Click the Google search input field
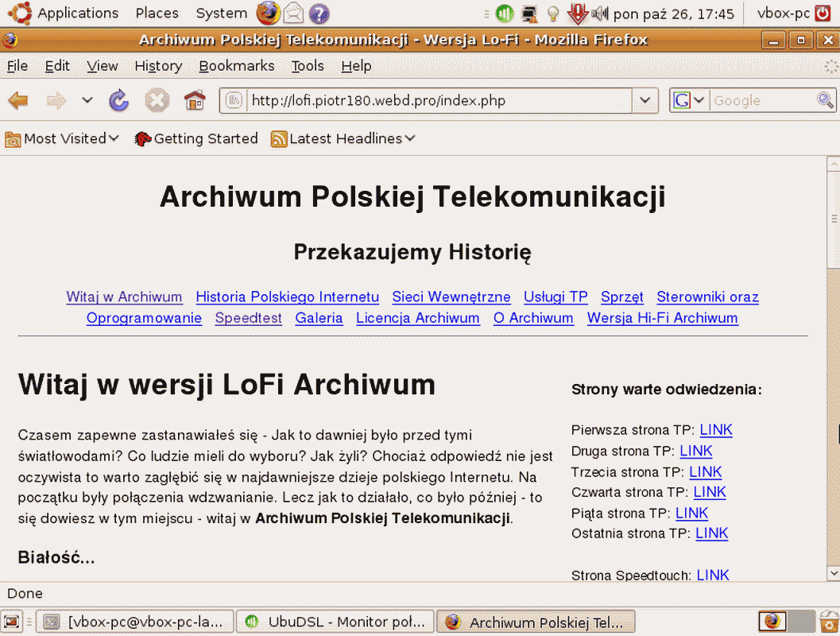 (x=763, y=100)
